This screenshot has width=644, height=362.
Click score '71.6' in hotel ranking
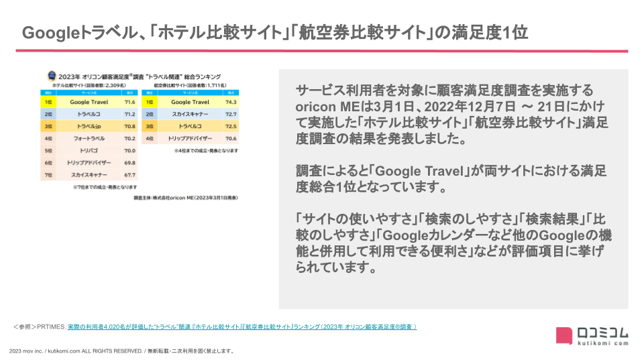129,102
